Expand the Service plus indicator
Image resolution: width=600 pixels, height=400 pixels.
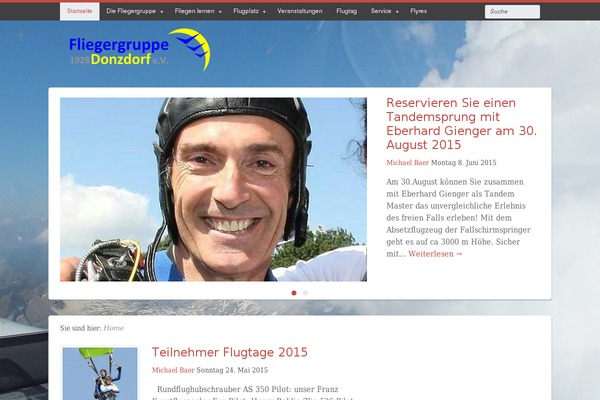(x=397, y=11)
